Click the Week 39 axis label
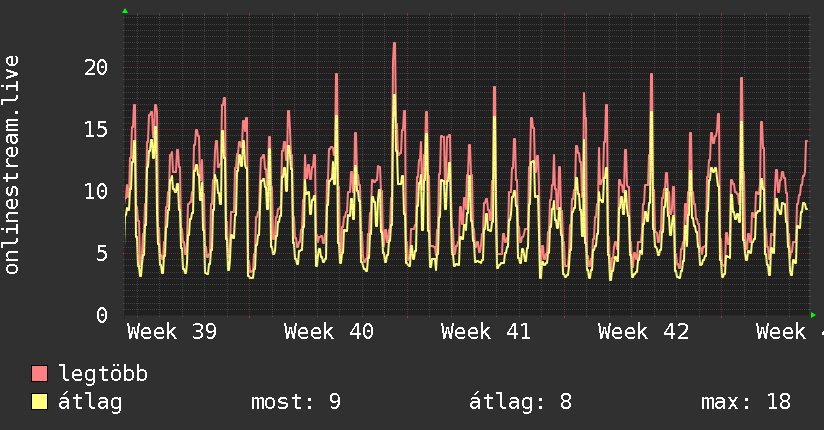This screenshot has height=430, width=824. [x=172, y=332]
